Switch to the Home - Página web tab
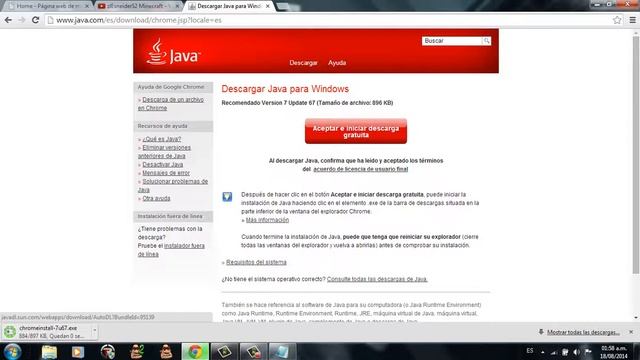Screen dimensions: 640x360 coord(49,6)
